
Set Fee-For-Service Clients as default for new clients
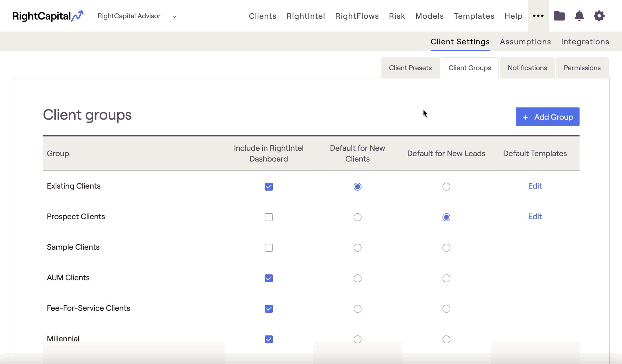[x=357, y=309]
